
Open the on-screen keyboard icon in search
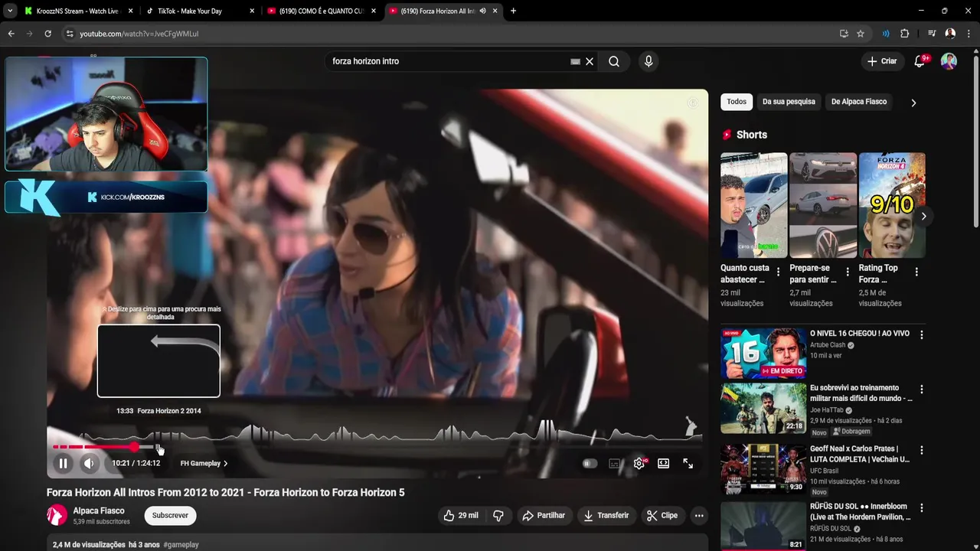pos(575,61)
